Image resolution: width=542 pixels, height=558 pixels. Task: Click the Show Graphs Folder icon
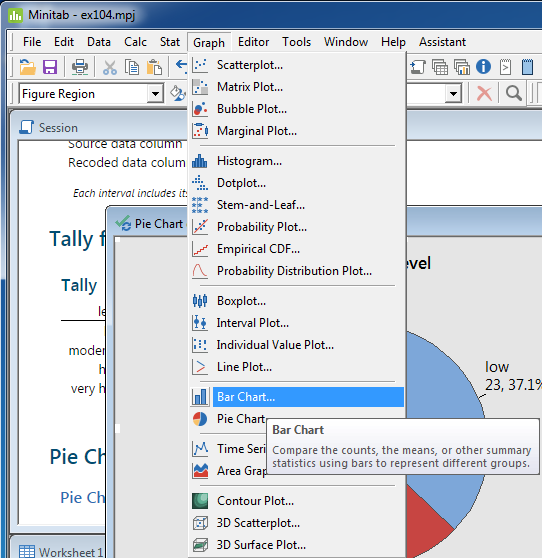pos(462,67)
